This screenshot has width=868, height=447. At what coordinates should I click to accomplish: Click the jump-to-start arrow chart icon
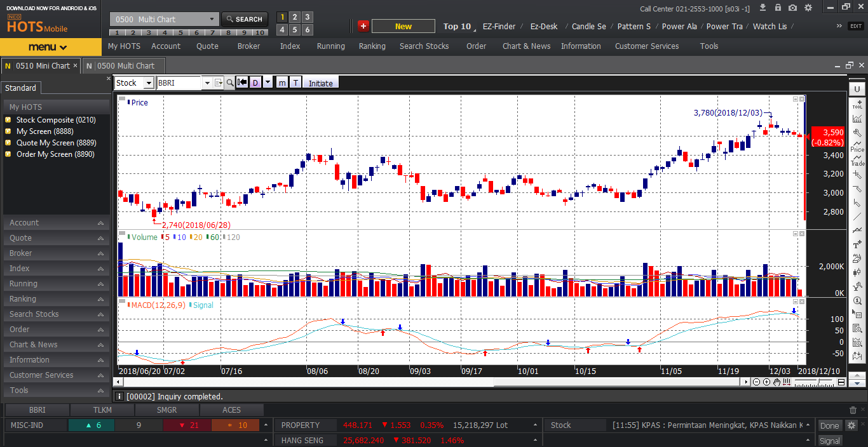[242, 83]
